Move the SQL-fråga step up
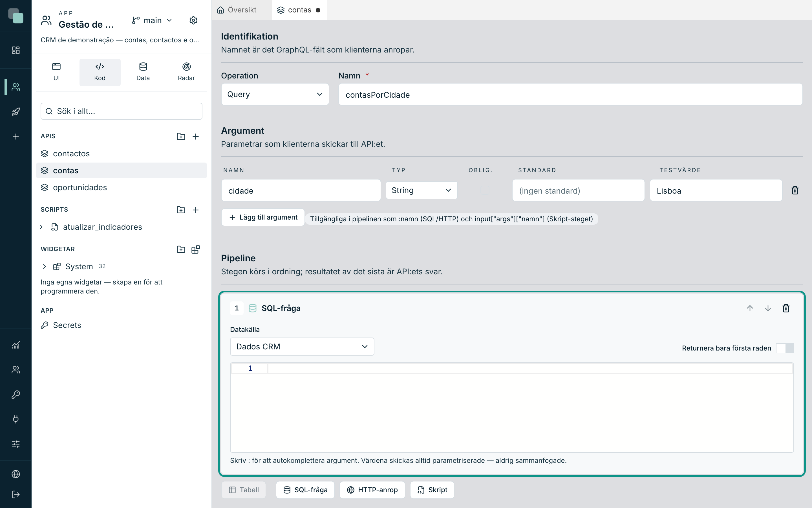This screenshot has height=508, width=812. 750,308
